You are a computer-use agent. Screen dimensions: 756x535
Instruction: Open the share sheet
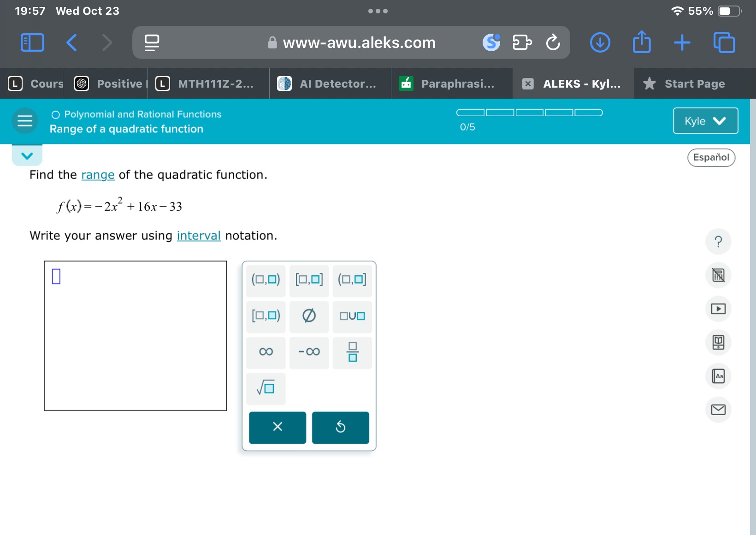coord(641,42)
